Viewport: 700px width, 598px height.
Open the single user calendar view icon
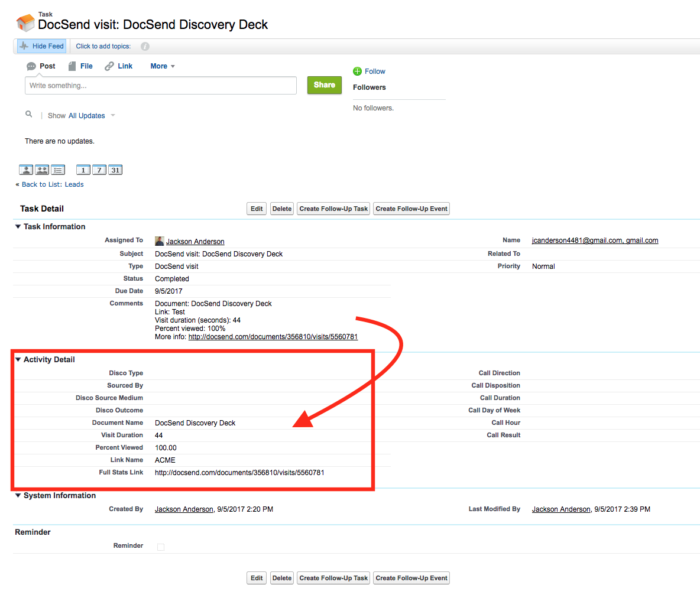point(26,170)
